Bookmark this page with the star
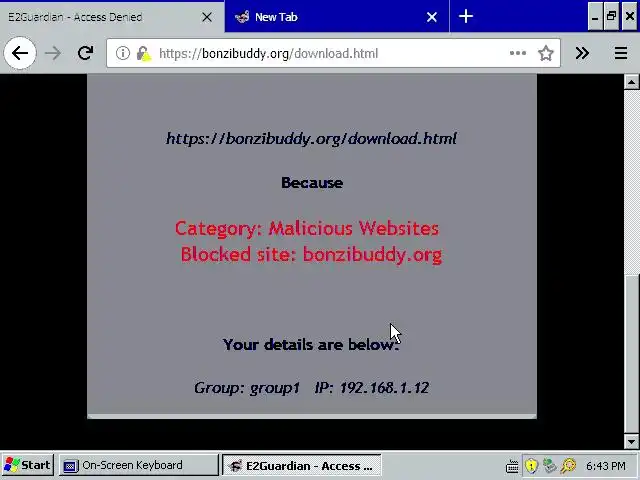640x480 pixels. pyautogui.click(x=545, y=53)
